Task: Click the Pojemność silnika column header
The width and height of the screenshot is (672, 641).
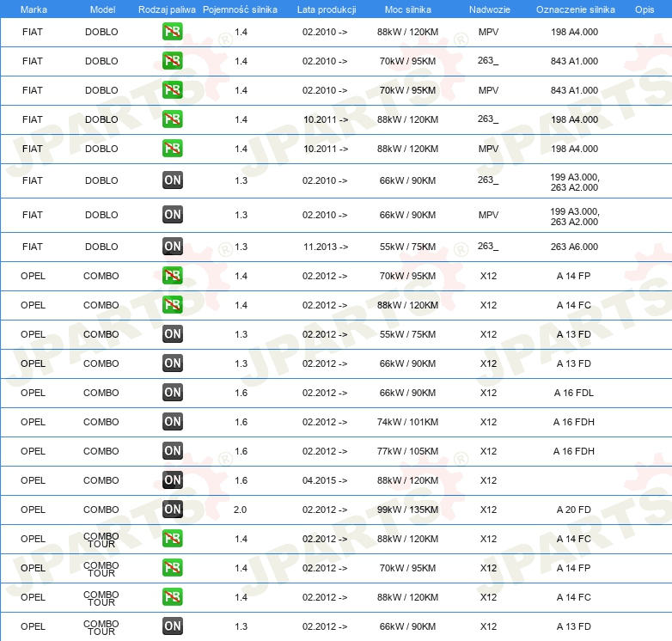Action: (240, 9)
